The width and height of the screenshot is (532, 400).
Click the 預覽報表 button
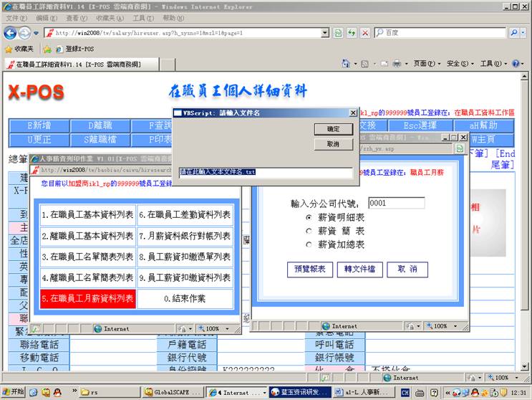[310, 269]
